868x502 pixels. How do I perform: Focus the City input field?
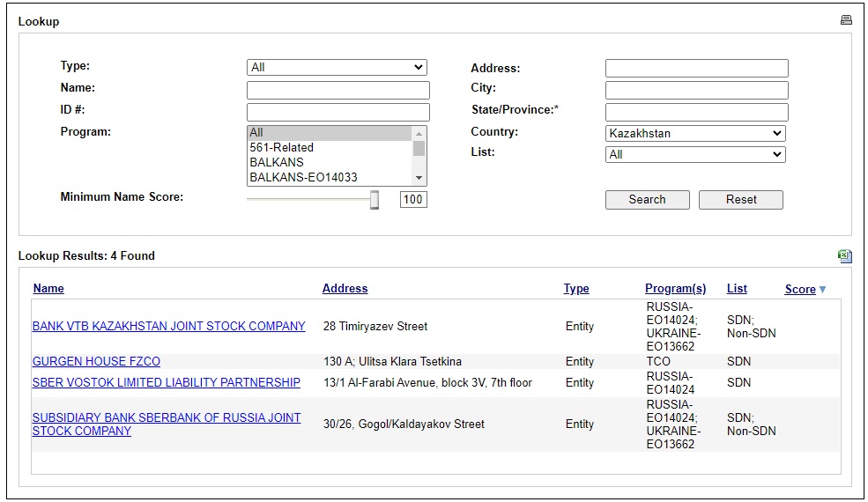[x=696, y=90]
